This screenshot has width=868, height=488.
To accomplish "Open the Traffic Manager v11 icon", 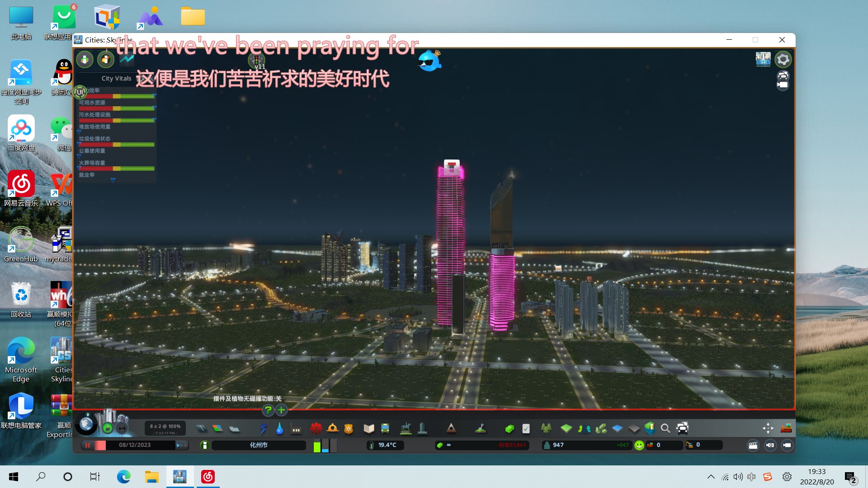I will (x=257, y=61).
